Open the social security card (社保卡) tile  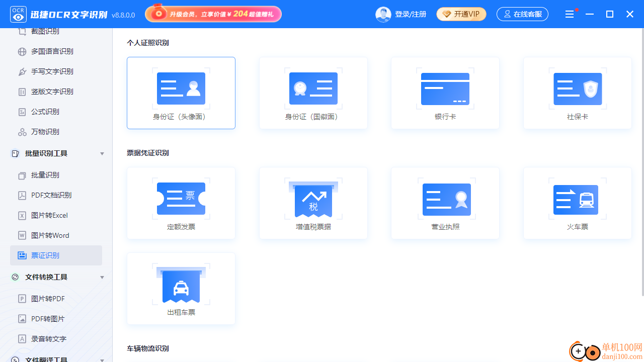[x=578, y=93]
